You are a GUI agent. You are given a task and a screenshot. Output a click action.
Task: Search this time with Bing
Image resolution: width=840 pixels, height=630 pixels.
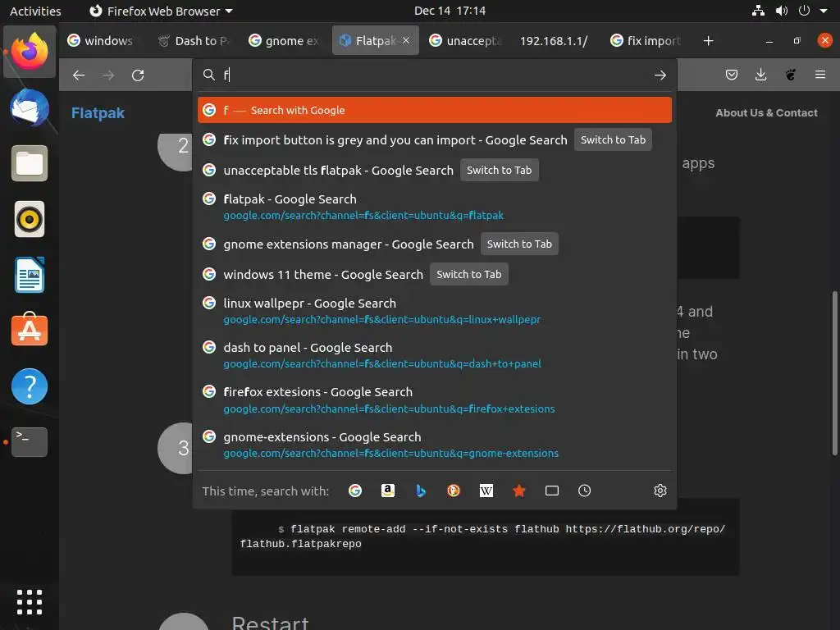tap(421, 491)
